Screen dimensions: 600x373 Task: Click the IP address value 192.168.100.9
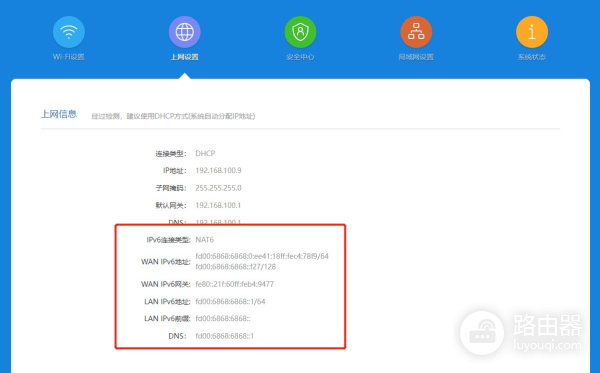tap(218, 171)
